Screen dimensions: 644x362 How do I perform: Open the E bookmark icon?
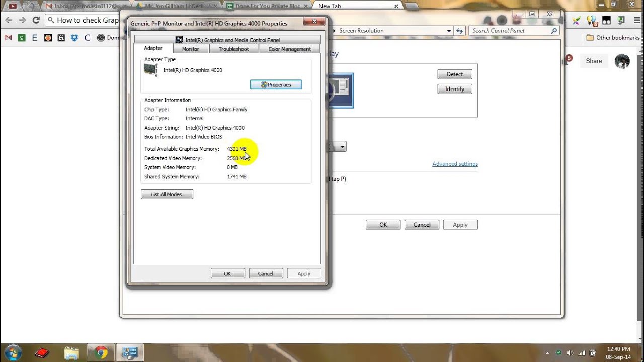[x=35, y=38]
